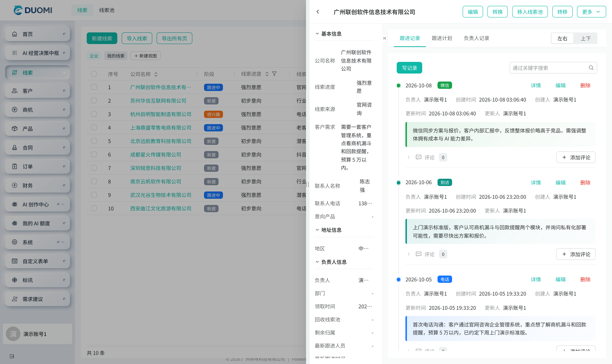Check the row for 西安曲江文化旅游有限公司
Viewport: 612px width, 364px height.
click(x=94, y=208)
